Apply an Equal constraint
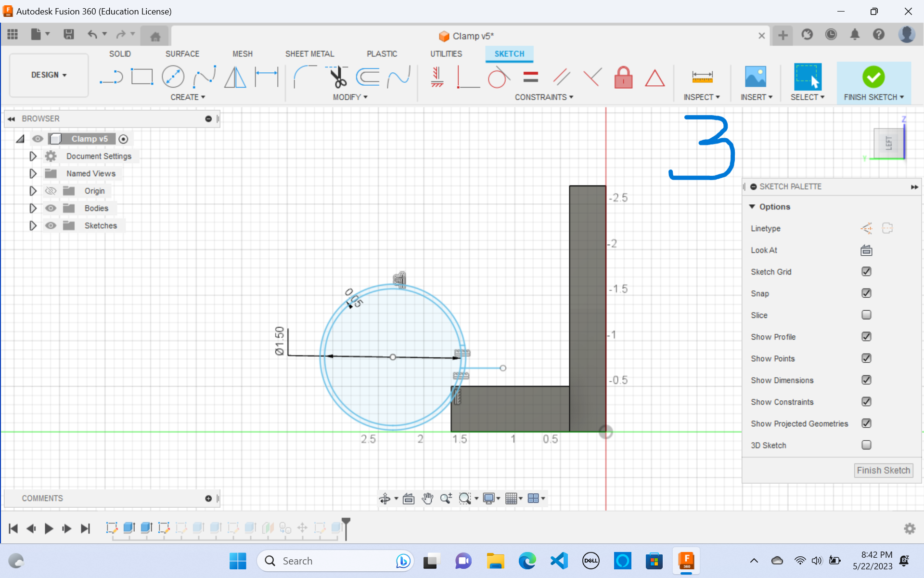Image resolution: width=924 pixels, height=578 pixels. pyautogui.click(x=531, y=77)
